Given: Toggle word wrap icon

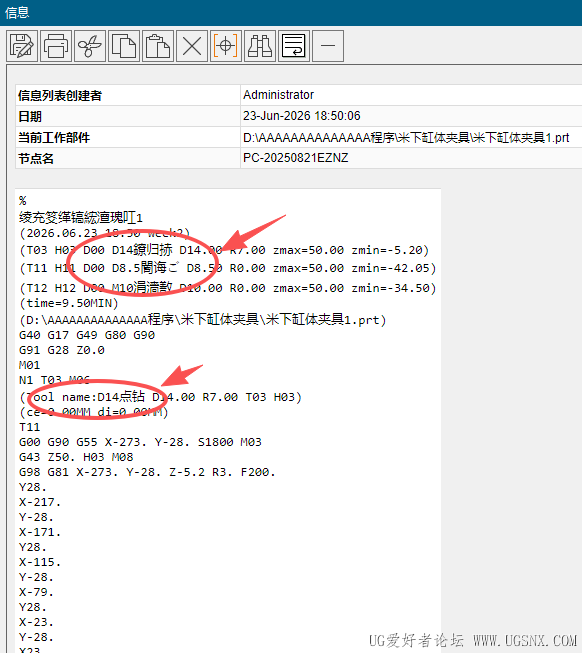Looking at the screenshot, I should (x=294, y=46).
